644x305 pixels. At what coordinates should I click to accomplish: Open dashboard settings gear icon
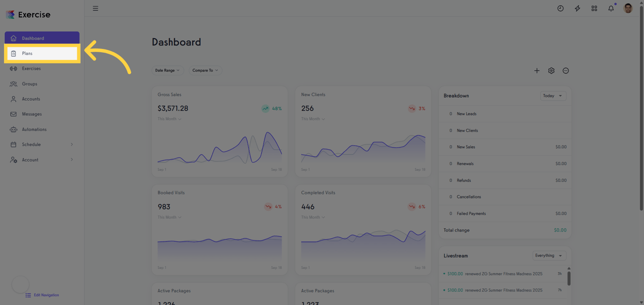click(x=551, y=71)
